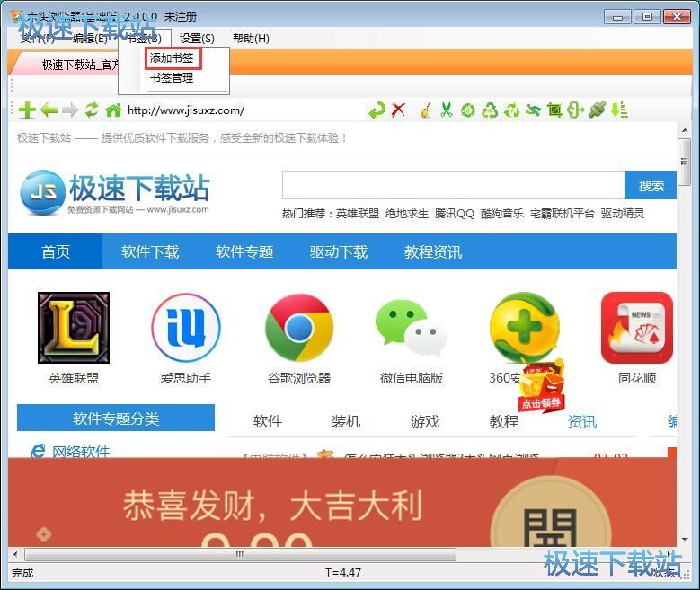Open the 英雄联盟 game icon
700x590 pixels.
click(74, 328)
